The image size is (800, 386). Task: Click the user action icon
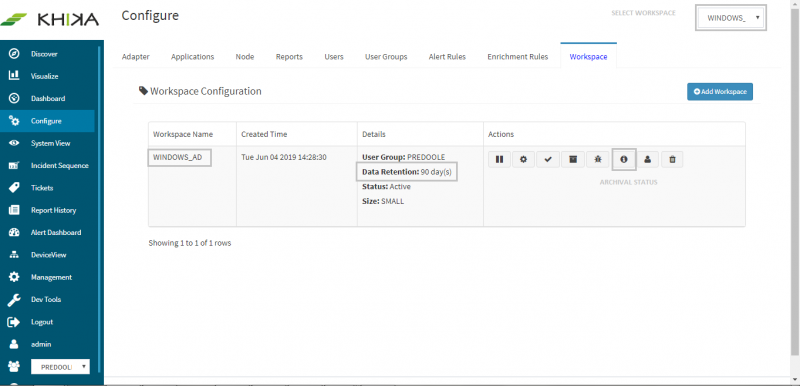click(x=647, y=159)
